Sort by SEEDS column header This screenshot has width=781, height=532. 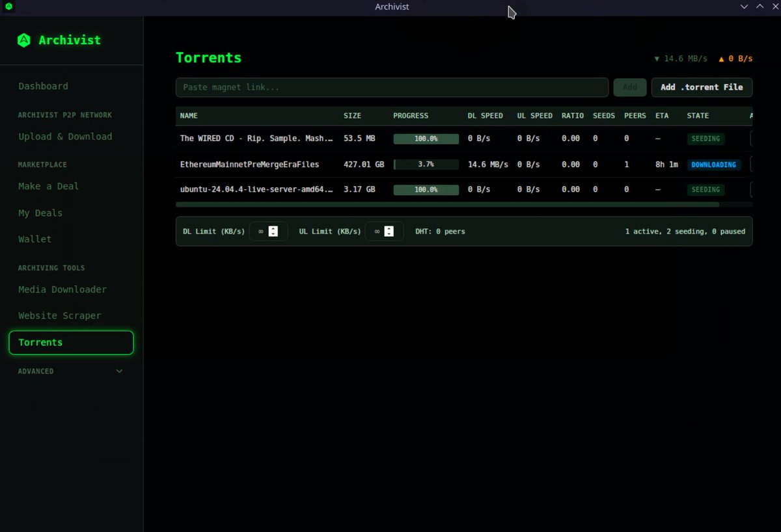point(604,116)
